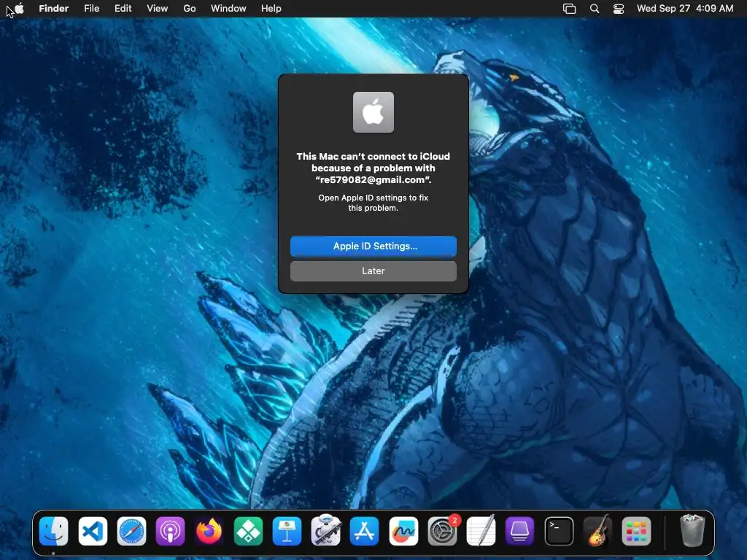Open the Go menu
747x560 pixels.
pos(190,9)
